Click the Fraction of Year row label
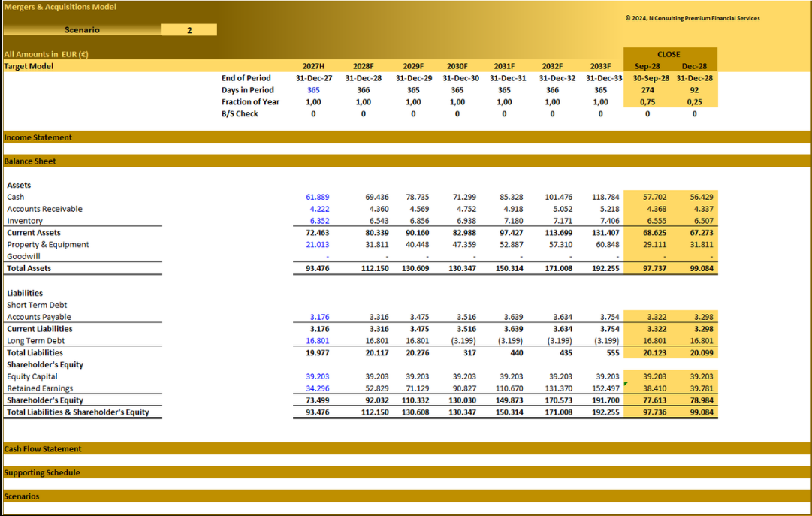812x516 pixels. tap(250, 102)
